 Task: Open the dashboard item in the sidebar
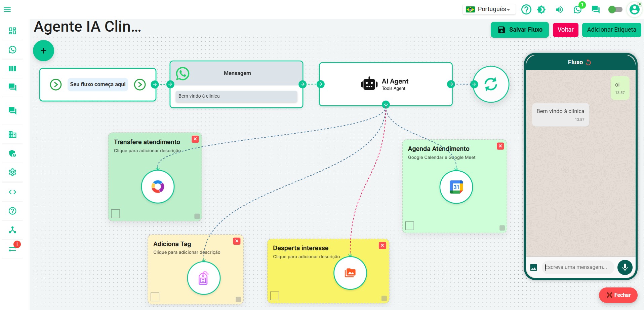pos(12,31)
